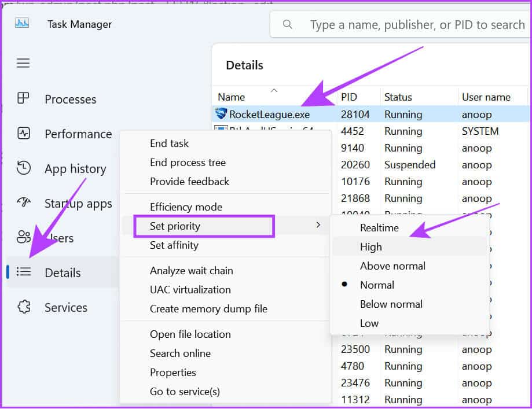Set priority to Below normal
The image size is (532, 409).
tap(391, 304)
